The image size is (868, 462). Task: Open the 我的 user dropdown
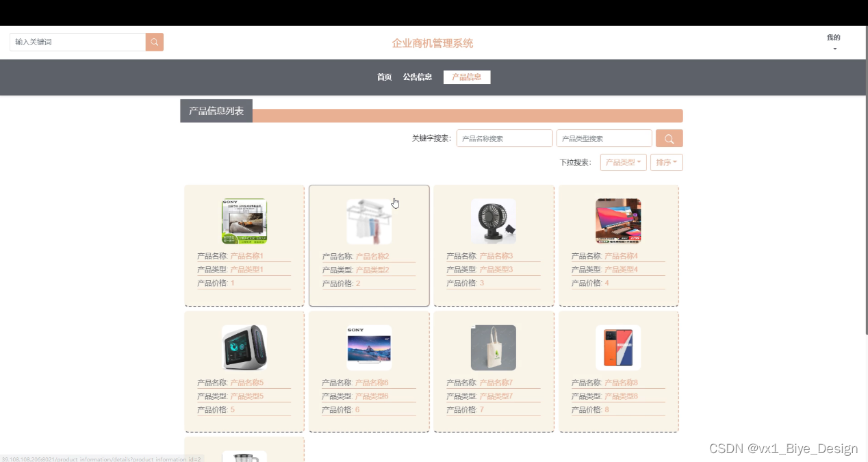(x=833, y=42)
